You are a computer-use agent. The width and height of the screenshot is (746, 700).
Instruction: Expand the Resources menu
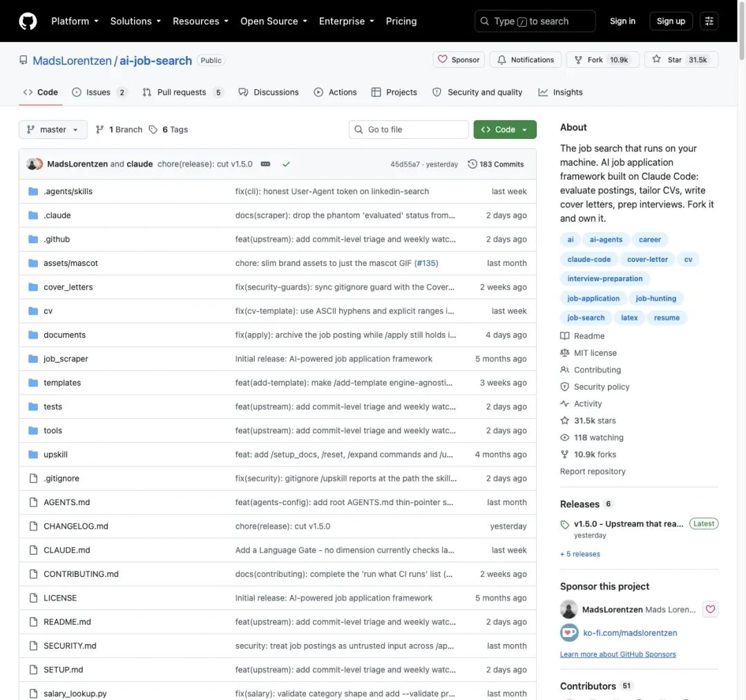point(201,21)
